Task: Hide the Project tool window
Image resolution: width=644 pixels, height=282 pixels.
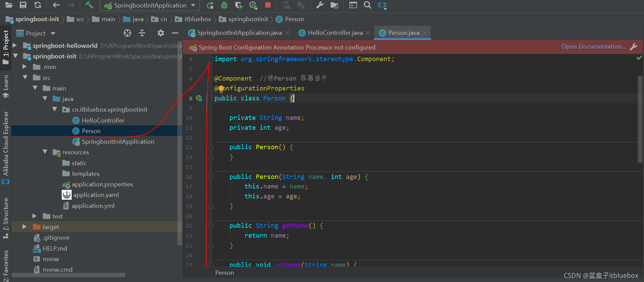Action: click(x=175, y=33)
